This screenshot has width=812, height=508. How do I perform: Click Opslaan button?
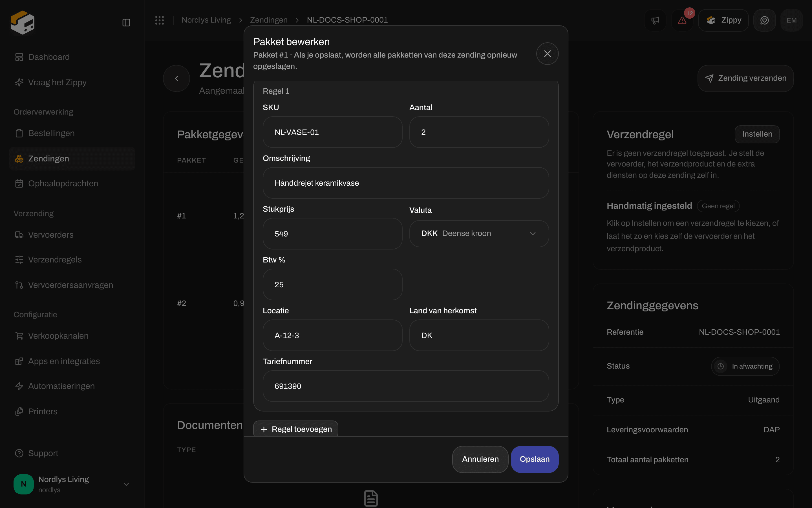(535, 459)
